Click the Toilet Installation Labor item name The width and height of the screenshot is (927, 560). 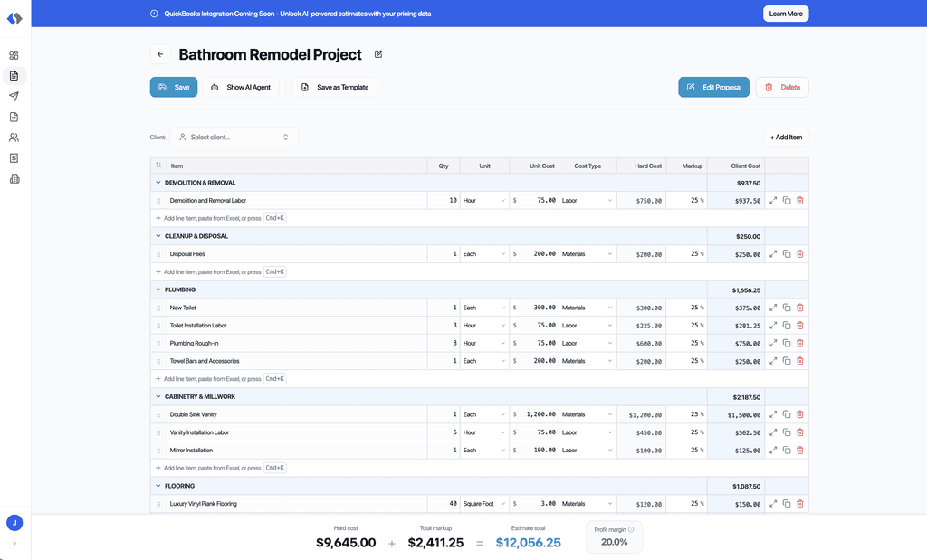(x=198, y=326)
